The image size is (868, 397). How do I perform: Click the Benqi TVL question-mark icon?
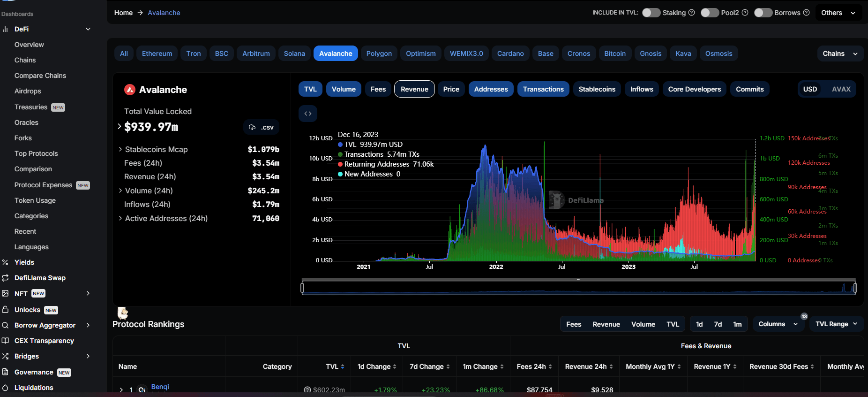point(307,390)
